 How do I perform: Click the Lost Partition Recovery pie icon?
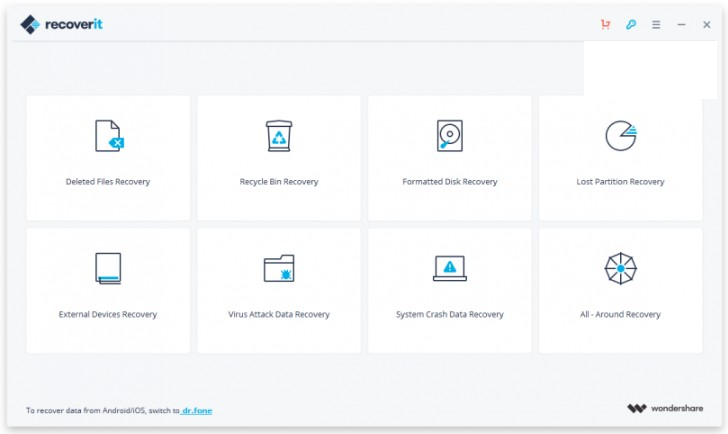pyautogui.click(x=620, y=136)
